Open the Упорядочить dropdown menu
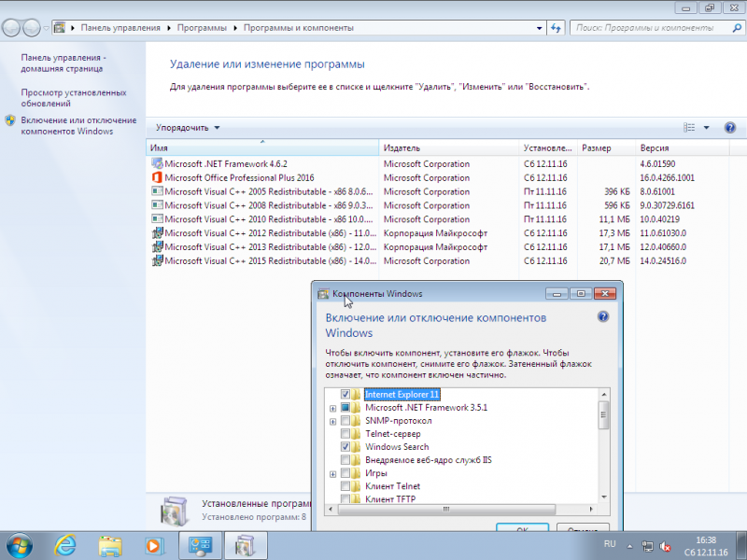 point(188,128)
